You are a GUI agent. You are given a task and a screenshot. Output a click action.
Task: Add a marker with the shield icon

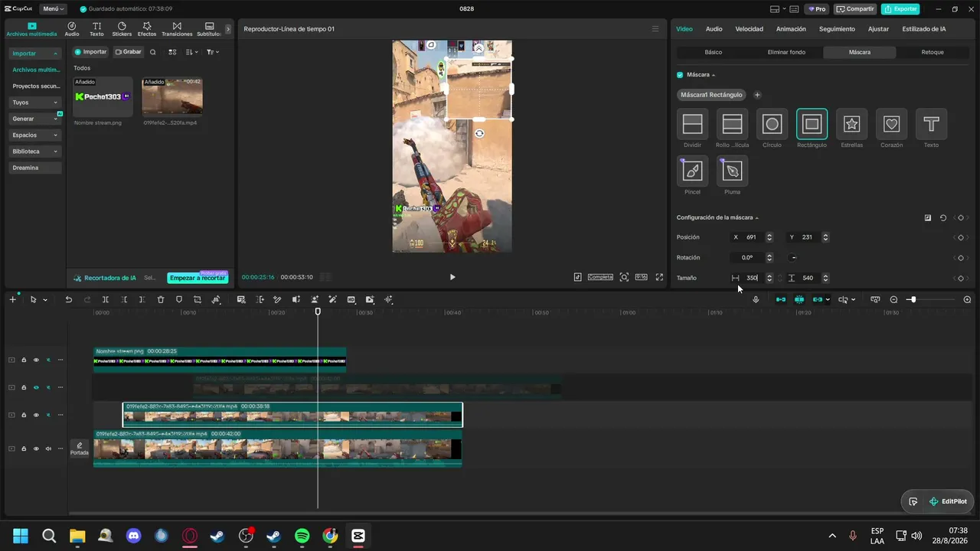179,300
